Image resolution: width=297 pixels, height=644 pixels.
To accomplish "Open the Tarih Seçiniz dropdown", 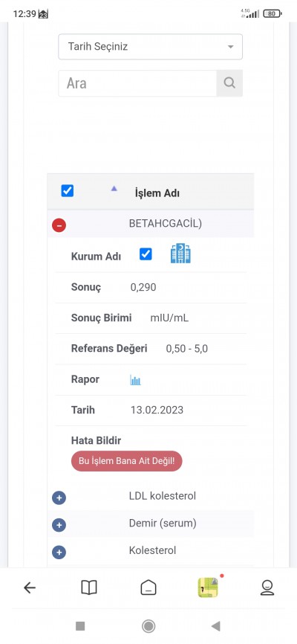I will [x=150, y=46].
